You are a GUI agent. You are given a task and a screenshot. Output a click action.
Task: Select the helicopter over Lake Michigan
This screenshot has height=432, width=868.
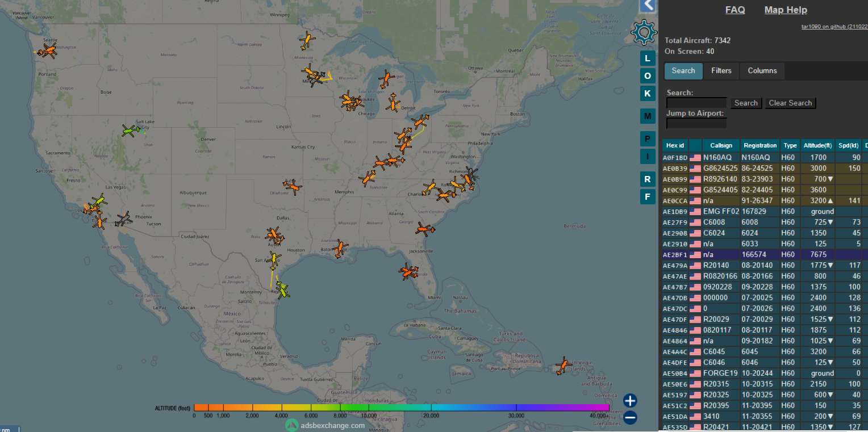coord(386,79)
